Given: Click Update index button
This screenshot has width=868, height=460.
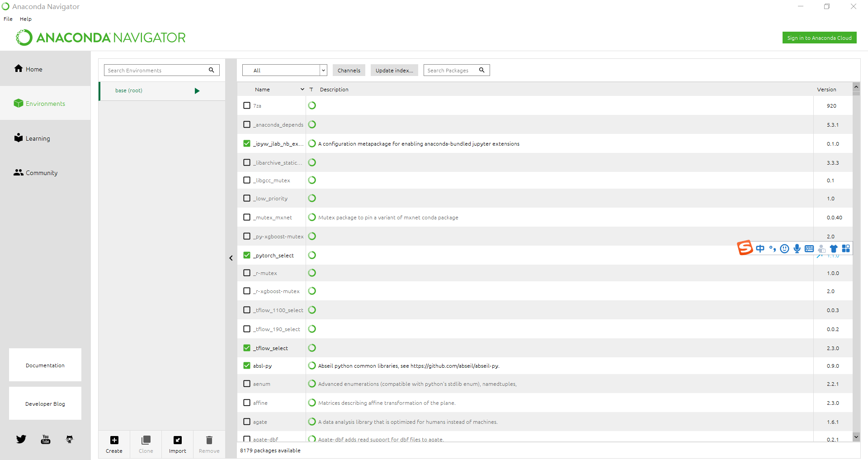Looking at the screenshot, I should pos(394,70).
